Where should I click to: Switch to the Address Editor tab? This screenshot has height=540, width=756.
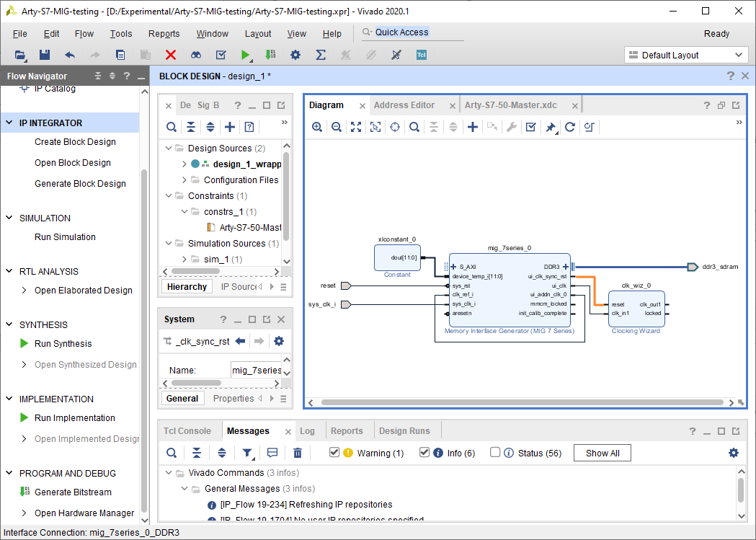point(404,105)
